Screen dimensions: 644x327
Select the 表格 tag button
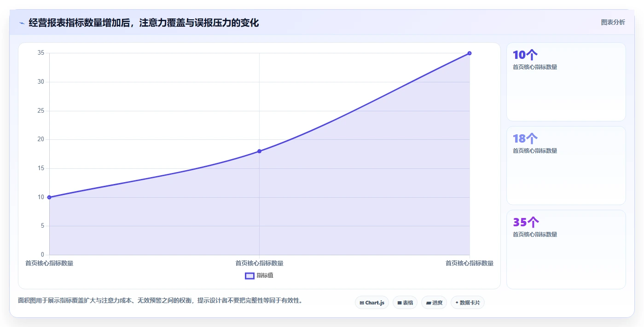(405, 303)
